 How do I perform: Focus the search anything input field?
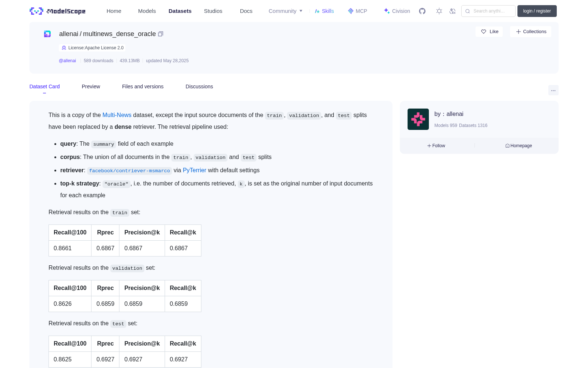point(488,11)
